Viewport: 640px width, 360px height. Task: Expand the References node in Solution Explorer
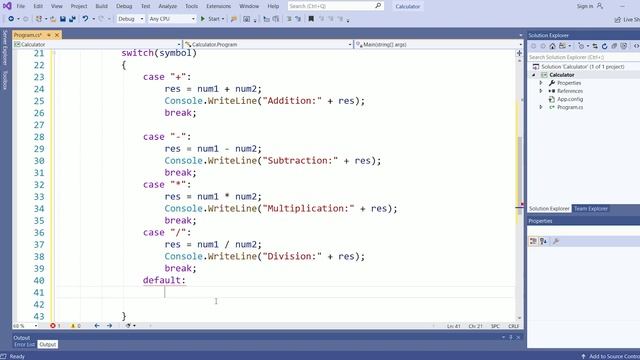[x=541, y=91]
